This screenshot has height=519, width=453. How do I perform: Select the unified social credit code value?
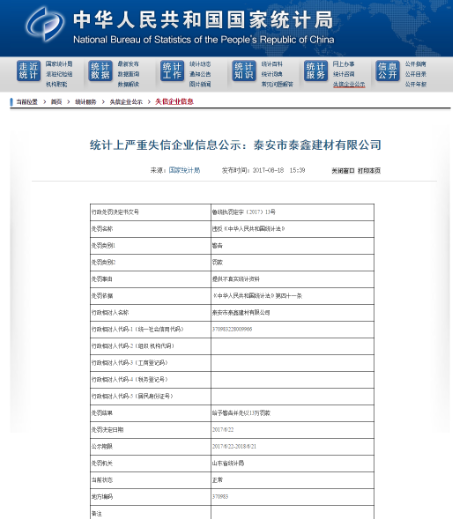(x=232, y=329)
